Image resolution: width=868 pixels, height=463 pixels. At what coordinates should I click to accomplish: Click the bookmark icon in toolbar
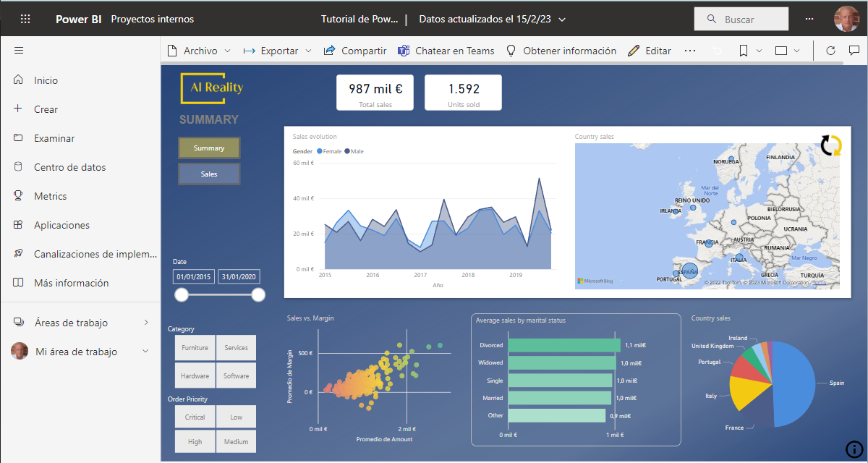click(743, 51)
